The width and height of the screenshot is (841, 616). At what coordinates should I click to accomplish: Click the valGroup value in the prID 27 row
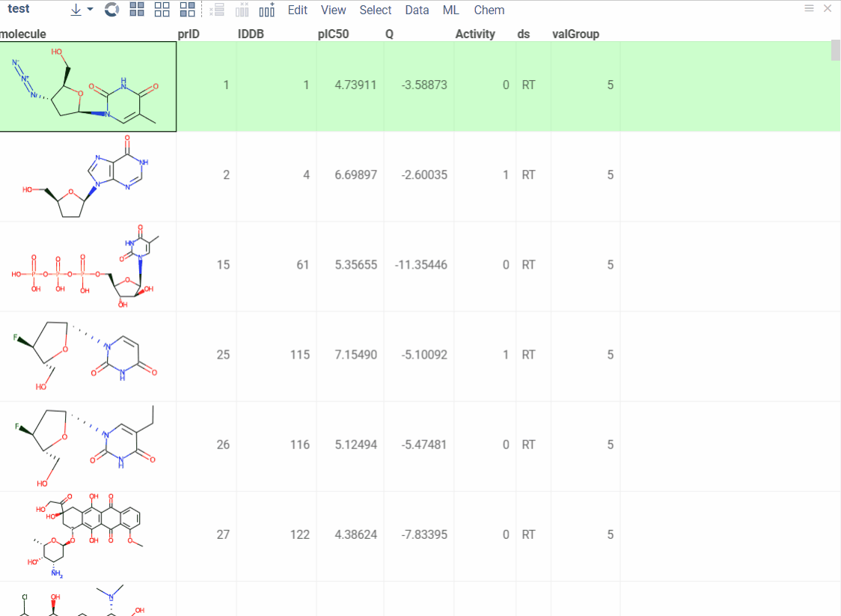point(611,534)
